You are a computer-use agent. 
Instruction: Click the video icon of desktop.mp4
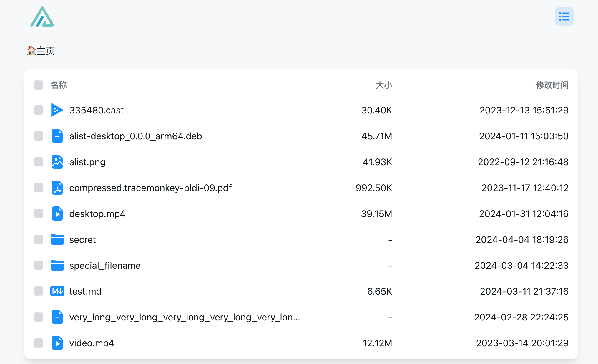tap(57, 213)
